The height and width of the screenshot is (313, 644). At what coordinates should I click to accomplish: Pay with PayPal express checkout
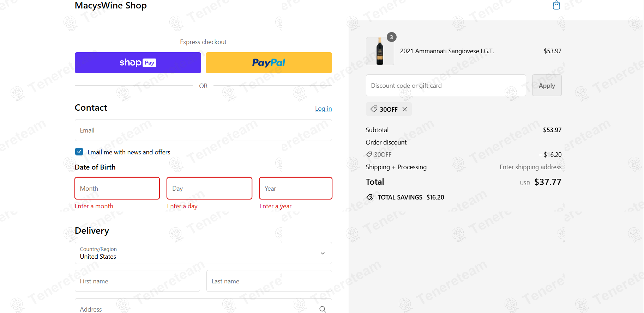269,63
